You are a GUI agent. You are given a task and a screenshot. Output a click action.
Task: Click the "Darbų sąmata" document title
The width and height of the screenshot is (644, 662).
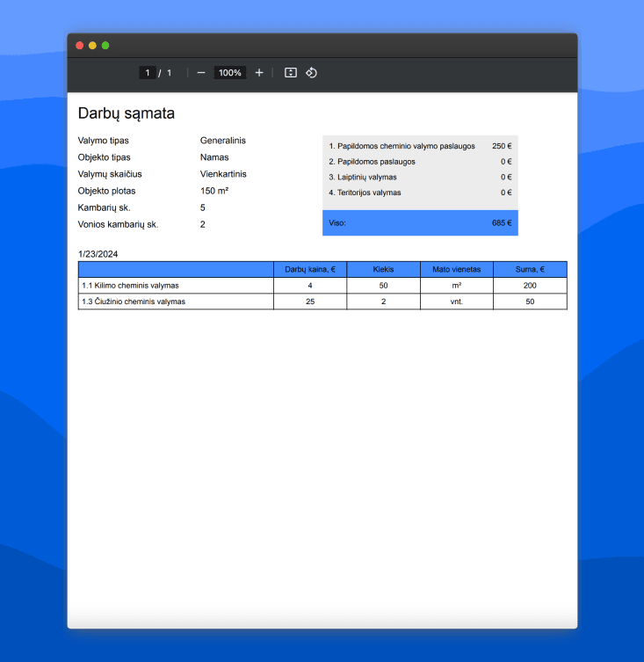tap(127, 113)
